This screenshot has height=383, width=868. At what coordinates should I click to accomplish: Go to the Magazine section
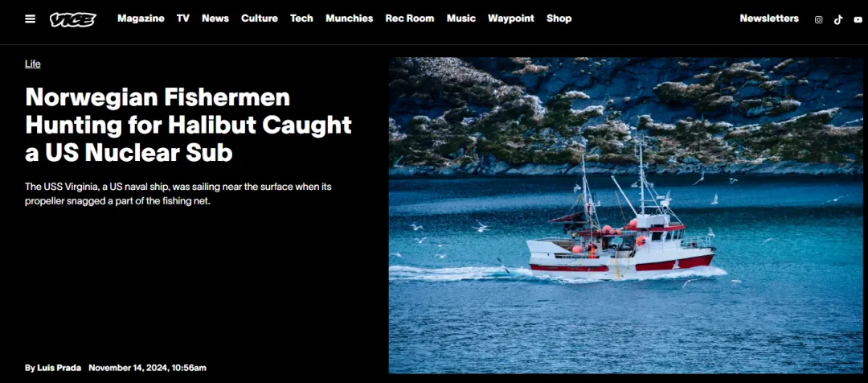click(x=141, y=19)
